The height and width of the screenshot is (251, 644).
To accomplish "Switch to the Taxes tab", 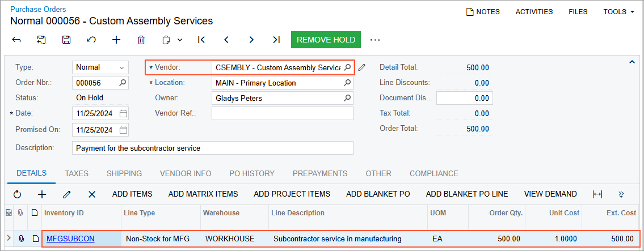I will [x=77, y=173].
